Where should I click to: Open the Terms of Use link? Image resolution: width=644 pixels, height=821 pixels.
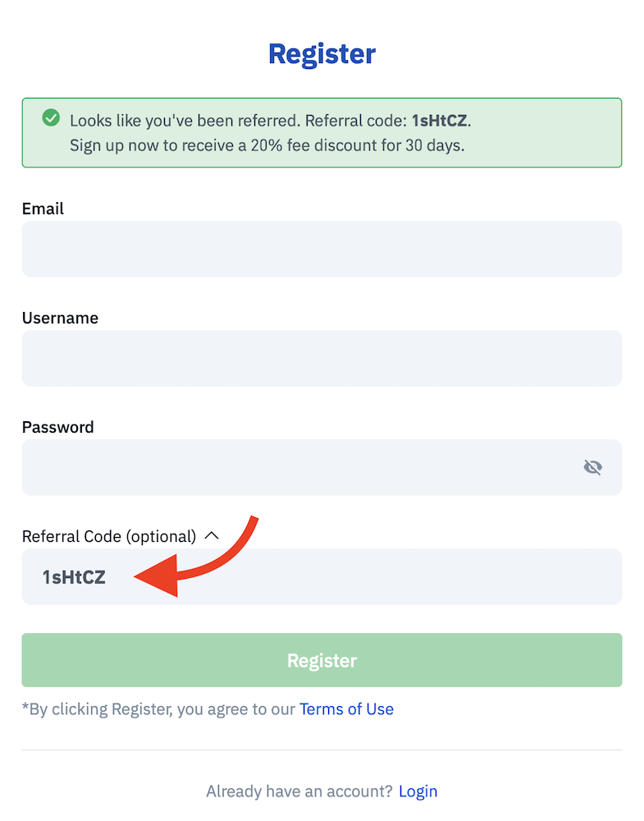(x=346, y=709)
